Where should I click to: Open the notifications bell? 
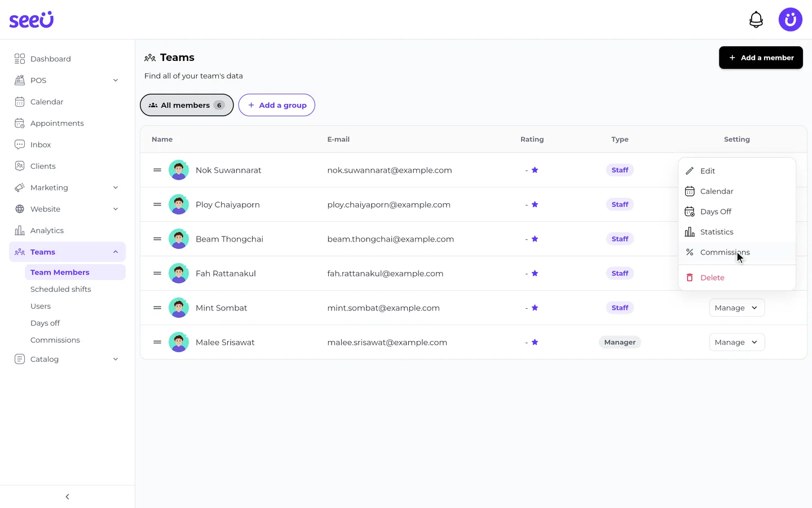pos(756,20)
